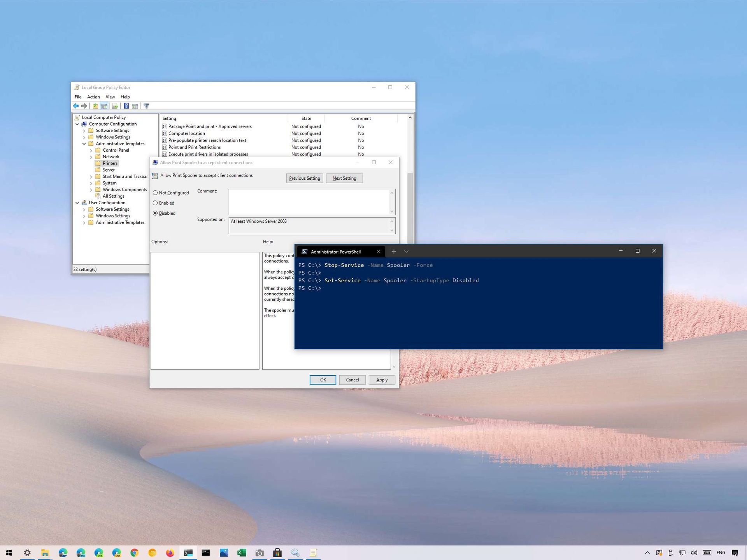This screenshot has width=747, height=560.
Task: Open the export list toolbar icon
Action: (115, 106)
